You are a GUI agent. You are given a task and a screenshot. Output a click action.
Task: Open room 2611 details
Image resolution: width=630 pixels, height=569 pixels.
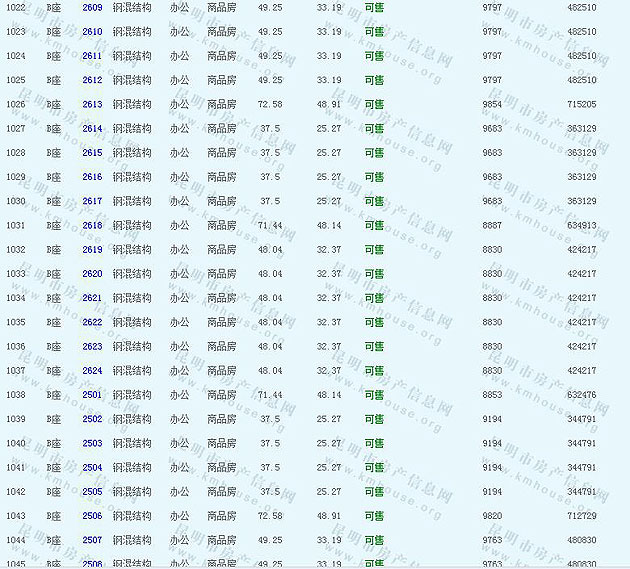pyautogui.click(x=92, y=56)
